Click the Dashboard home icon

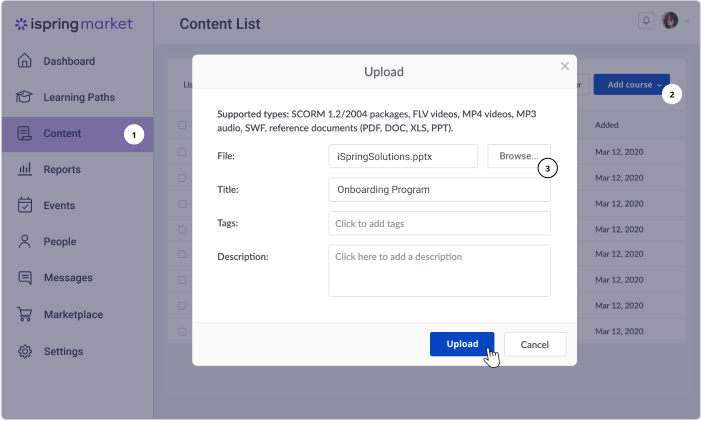coord(25,60)
